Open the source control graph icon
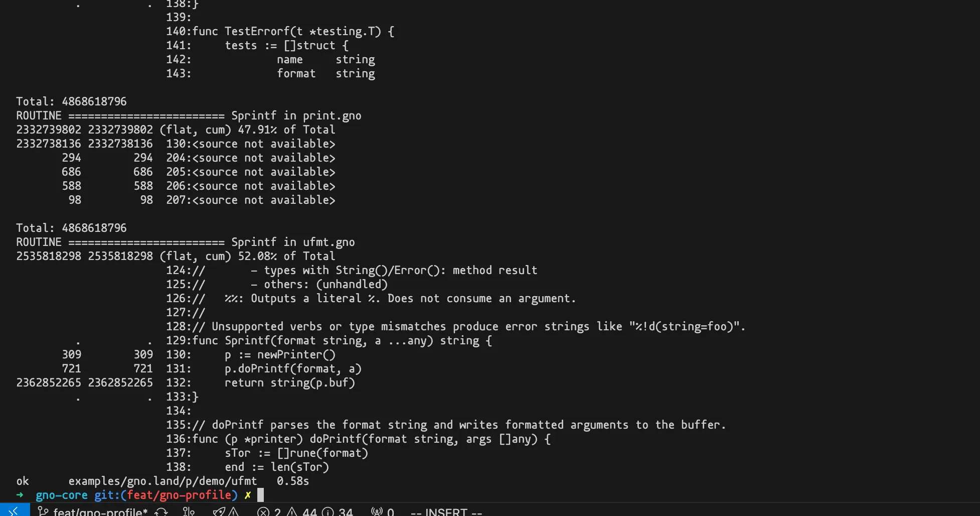 click(189, 511)
